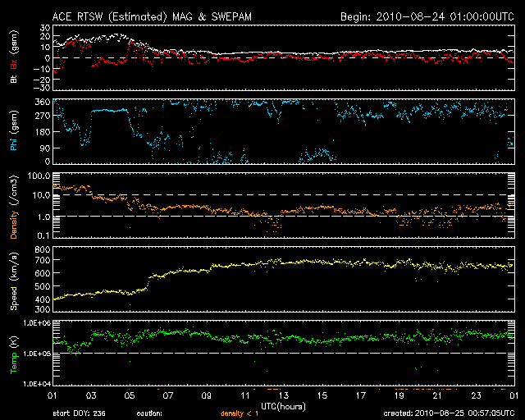Click the orange 'density < 1' warning text
525x420 pixels.
[x=240, y=413]
